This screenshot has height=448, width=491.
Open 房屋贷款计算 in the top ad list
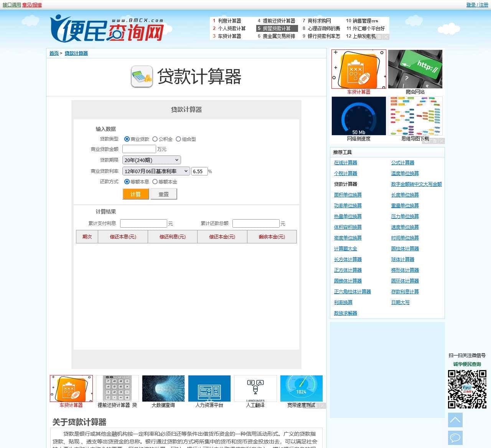coord(277,28)
